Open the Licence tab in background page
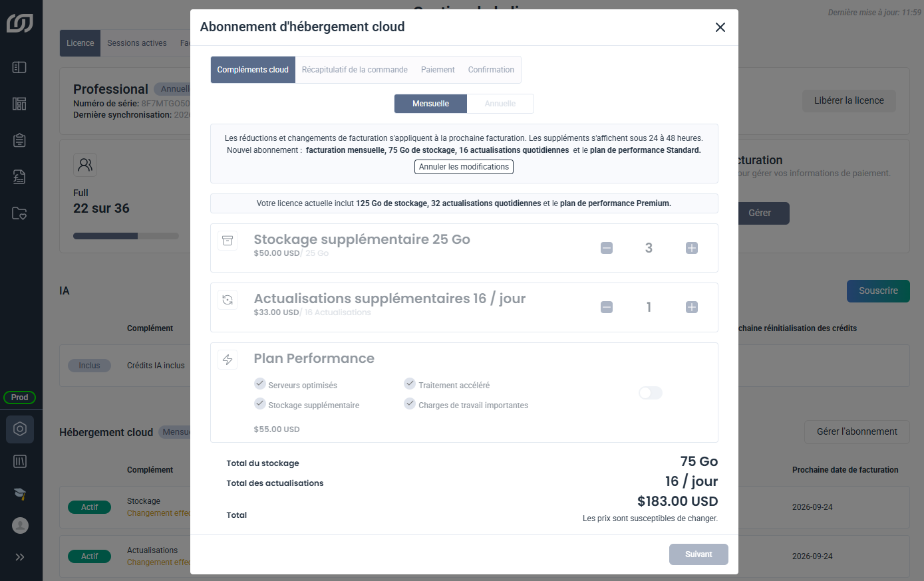Screen dimensions: 924x581 (80, 43)
